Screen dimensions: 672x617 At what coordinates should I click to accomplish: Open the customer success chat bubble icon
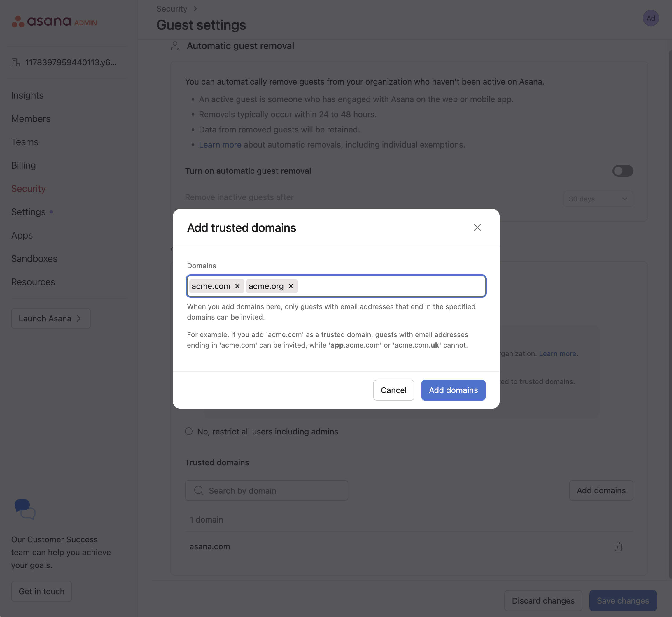(25, 509)
